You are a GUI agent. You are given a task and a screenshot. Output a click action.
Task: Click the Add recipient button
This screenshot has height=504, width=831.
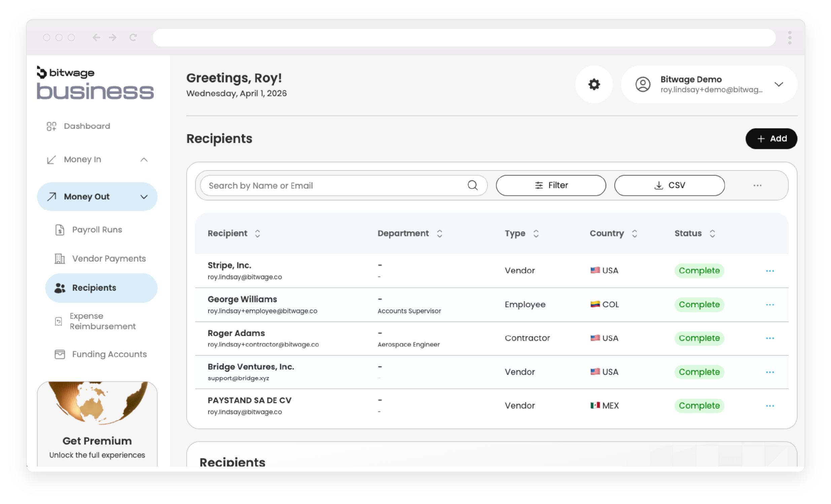pyautogui.click(x=771, y=139)
